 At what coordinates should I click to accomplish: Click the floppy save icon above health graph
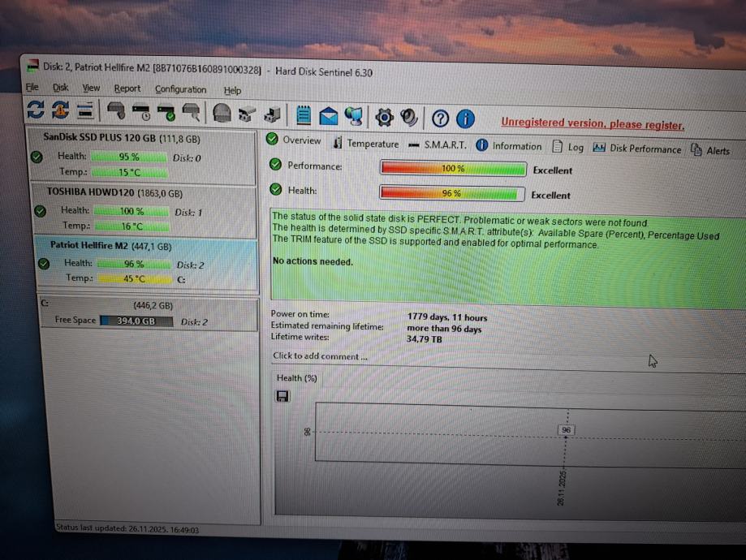282,396
